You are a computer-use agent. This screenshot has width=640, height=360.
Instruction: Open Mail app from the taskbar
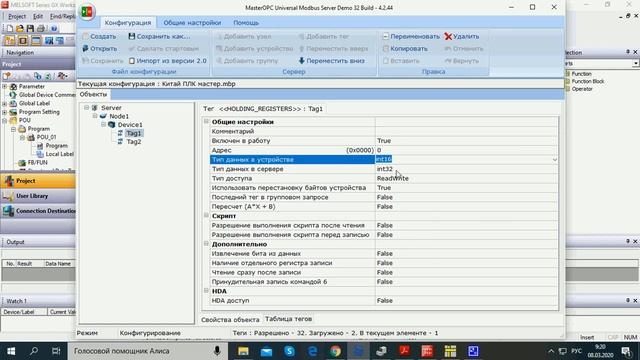tap(266, 351)
